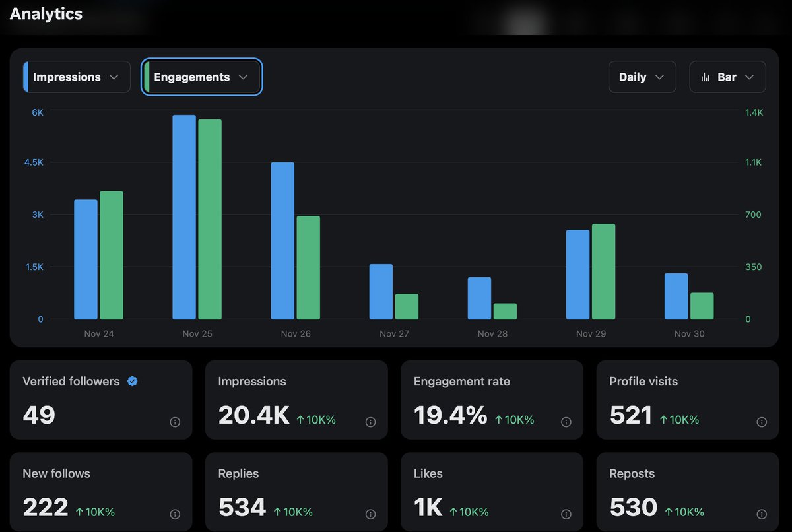Click the Likes value 1K
Viewport: 792px width, 532px height.
[428, 508]
